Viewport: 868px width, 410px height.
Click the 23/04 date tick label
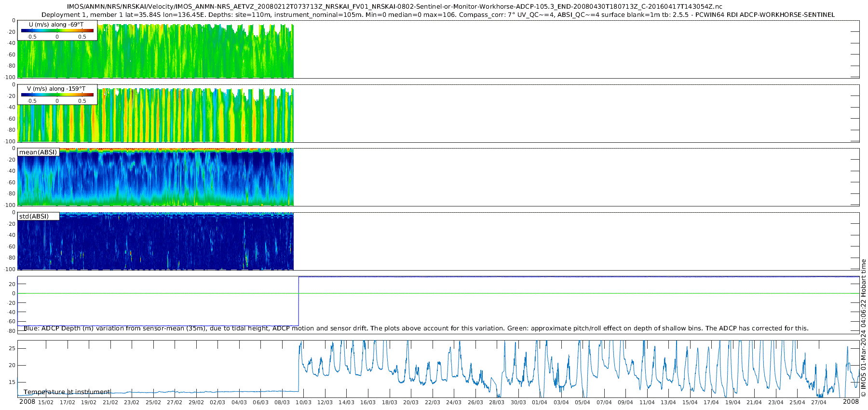[x=776, y=402]
